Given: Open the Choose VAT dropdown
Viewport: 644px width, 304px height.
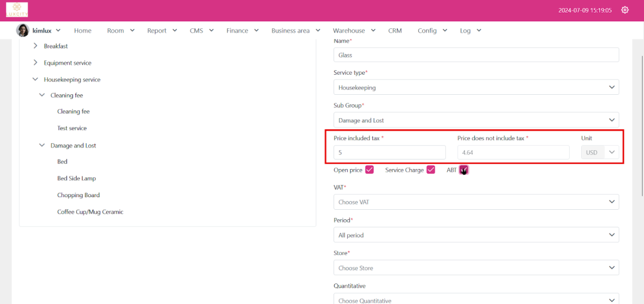Looking at the screenshot, I should pos(475,202).
